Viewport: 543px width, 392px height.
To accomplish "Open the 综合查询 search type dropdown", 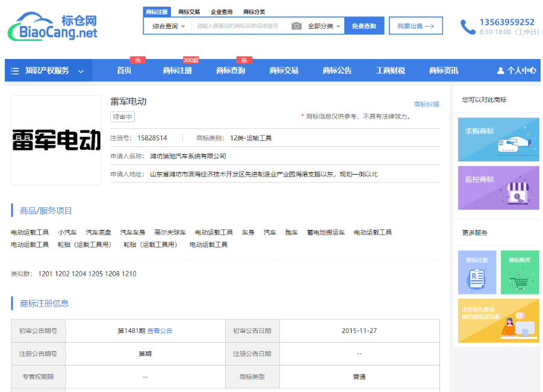I will (169, 26).
